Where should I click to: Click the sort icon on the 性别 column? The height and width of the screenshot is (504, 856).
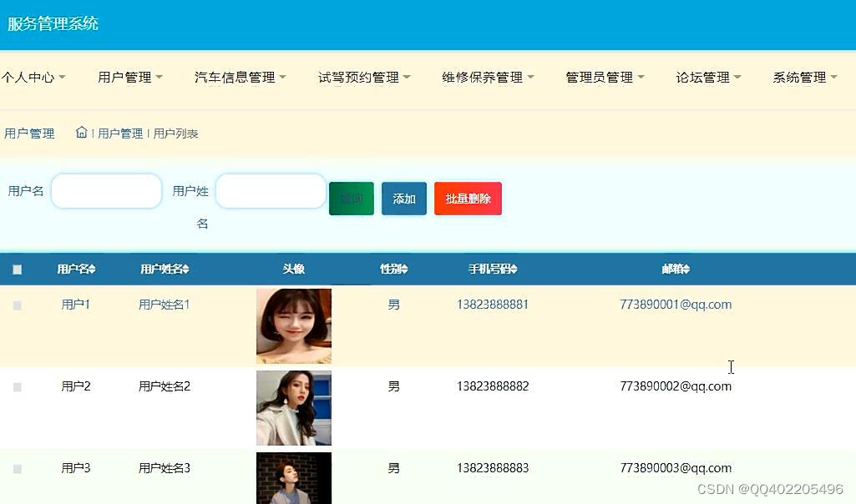click(407, 269)
